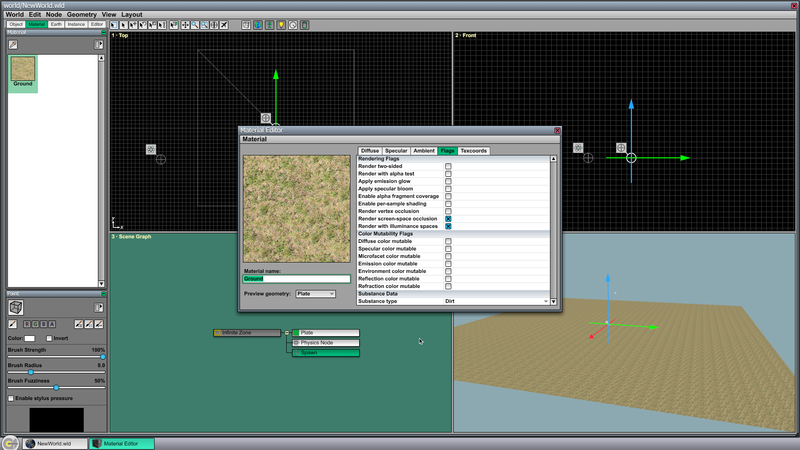800x450 pixels.
Task: Select the Plate node in scene graph
Action: click(326, 333)
